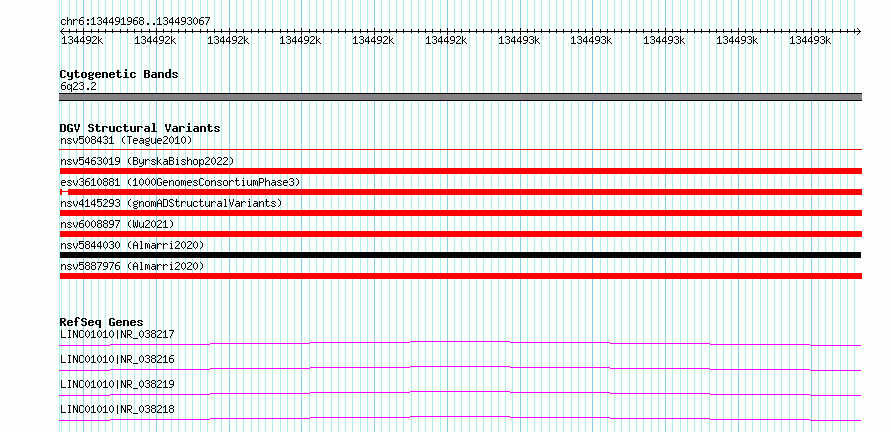Image resolution: width=890 pixels, height=432 pixels.
Task: Click the right arrowhead of the scale ruler
Action: click(858, 31)
